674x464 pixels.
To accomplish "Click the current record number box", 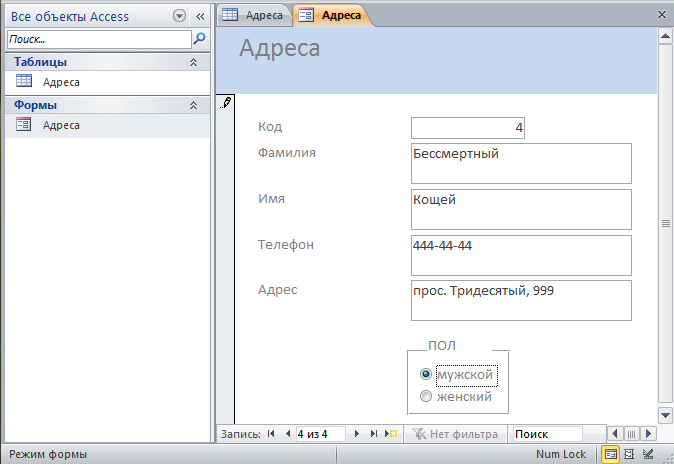I will pos(321,434).
